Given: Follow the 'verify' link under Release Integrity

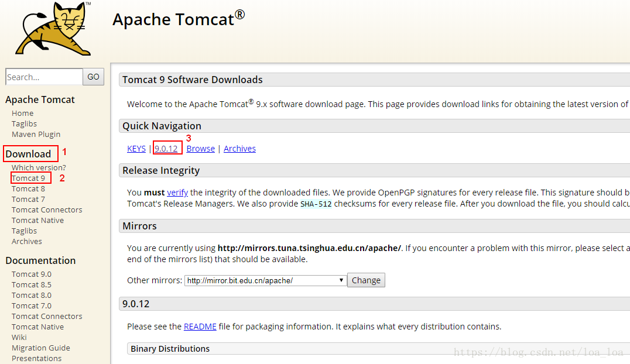Looking at the screenshot, I should point(177,193).
